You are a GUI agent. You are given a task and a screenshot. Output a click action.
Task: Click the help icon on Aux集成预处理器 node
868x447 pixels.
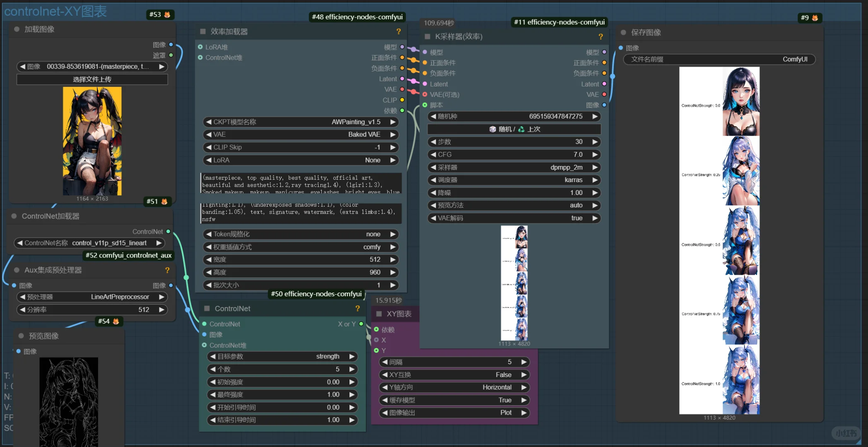(x=167, y=270)
